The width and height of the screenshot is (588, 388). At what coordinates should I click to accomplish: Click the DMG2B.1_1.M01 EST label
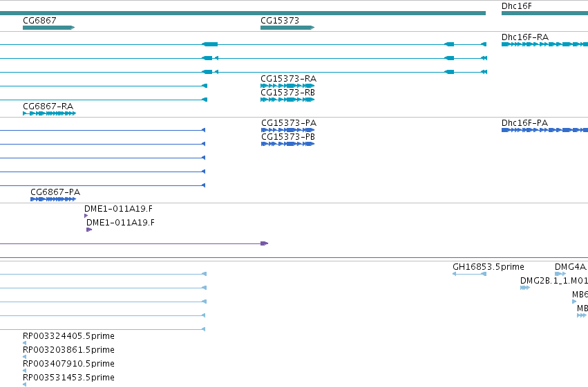(x=554, y=281)
